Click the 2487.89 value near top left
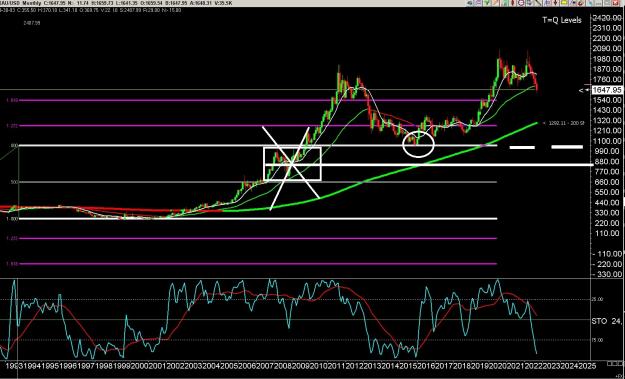 pos(32,23)
